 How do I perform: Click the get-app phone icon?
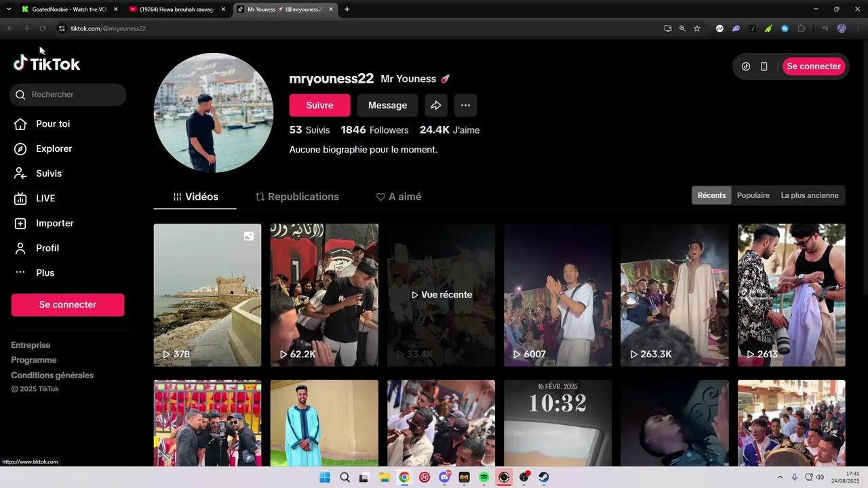coord(764,66)
